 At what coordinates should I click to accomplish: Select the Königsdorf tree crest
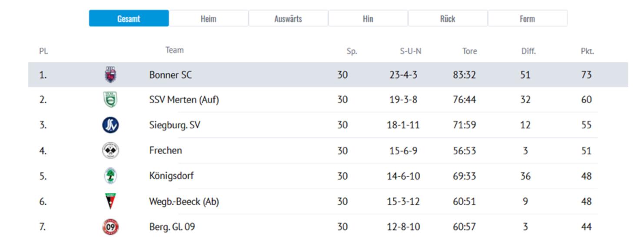pos(110,176)
